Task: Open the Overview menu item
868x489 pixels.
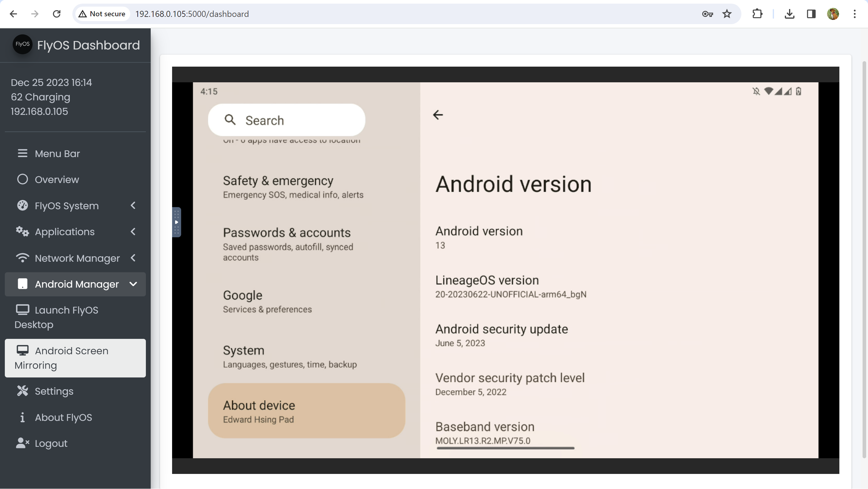Action: coord(57,180)
